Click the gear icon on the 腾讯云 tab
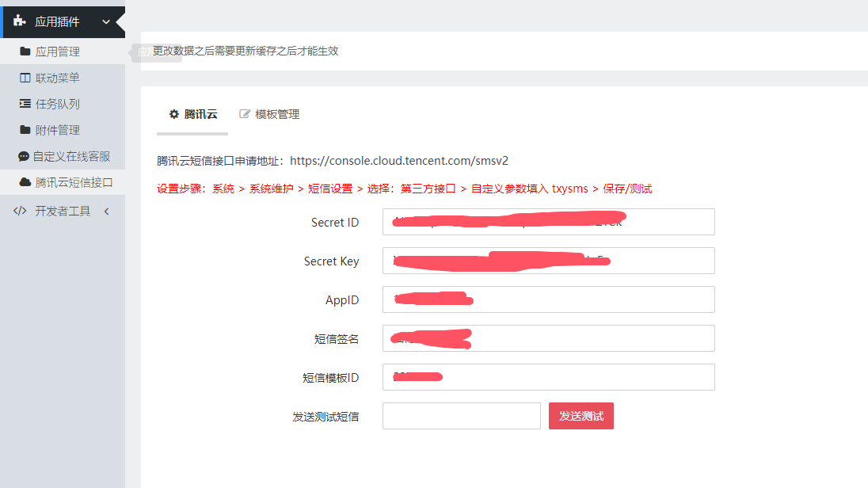This screenshot has height=488, width=868. 173,114
